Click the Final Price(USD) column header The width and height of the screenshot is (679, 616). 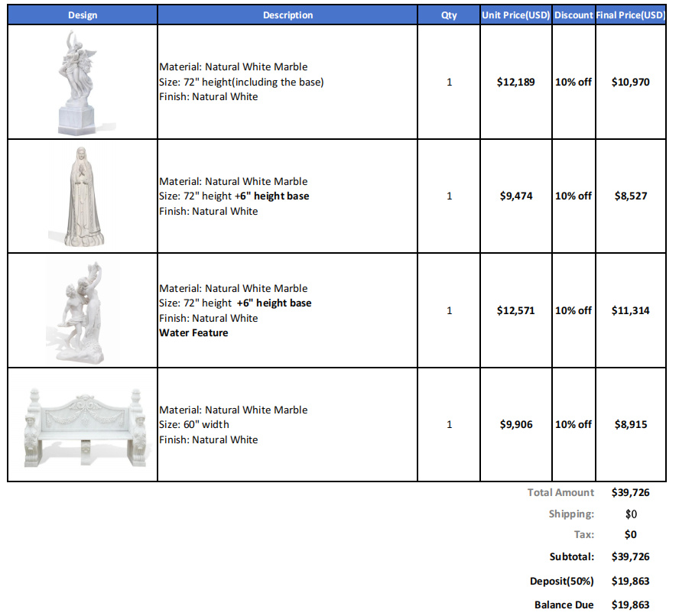coord(632,15)
